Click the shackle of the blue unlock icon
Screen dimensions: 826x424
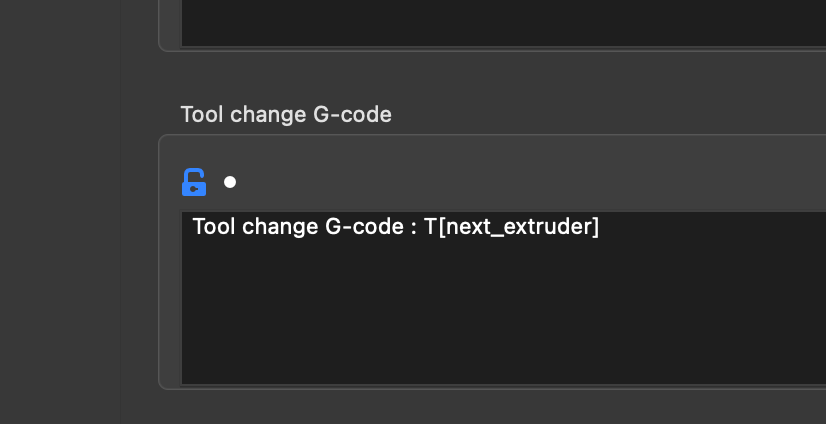(193, 174)
